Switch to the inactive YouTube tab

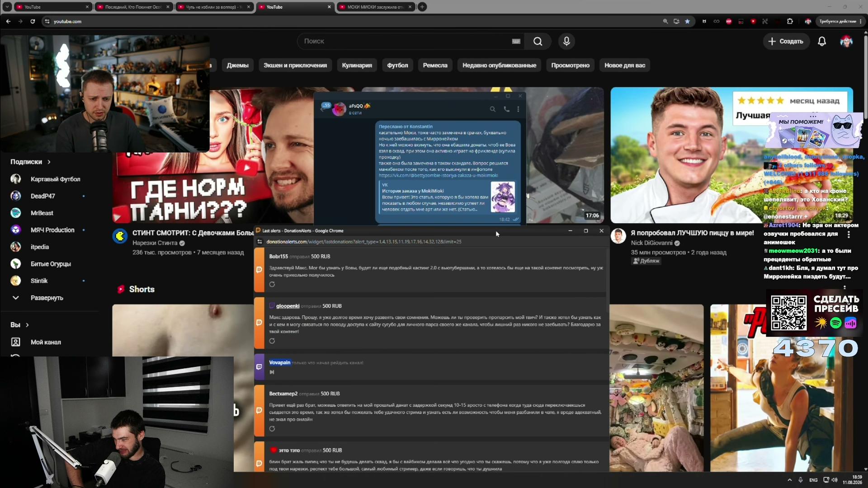click(x=52, y=7)
